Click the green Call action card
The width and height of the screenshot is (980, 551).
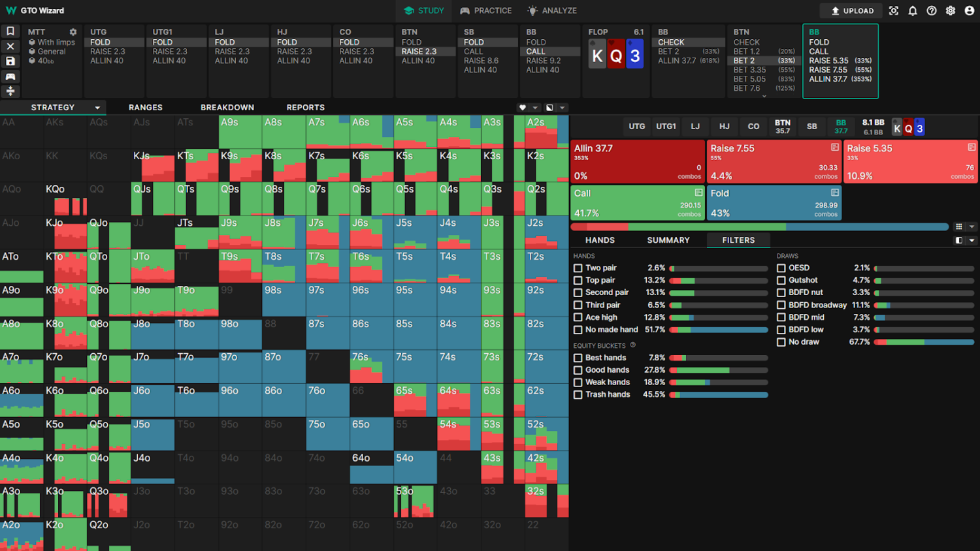pos(637,203)
